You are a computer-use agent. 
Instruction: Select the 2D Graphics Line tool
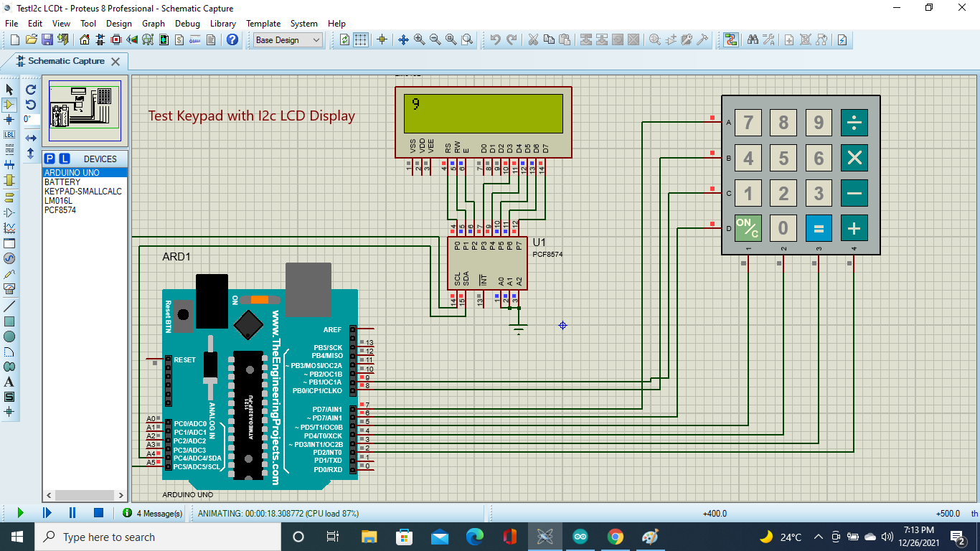coord(9,306)
